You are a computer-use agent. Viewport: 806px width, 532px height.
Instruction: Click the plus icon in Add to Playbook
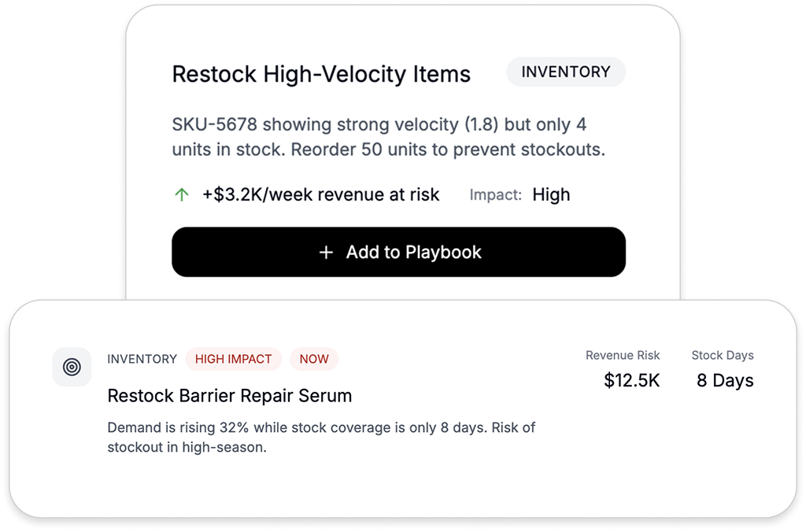[326, 253]
